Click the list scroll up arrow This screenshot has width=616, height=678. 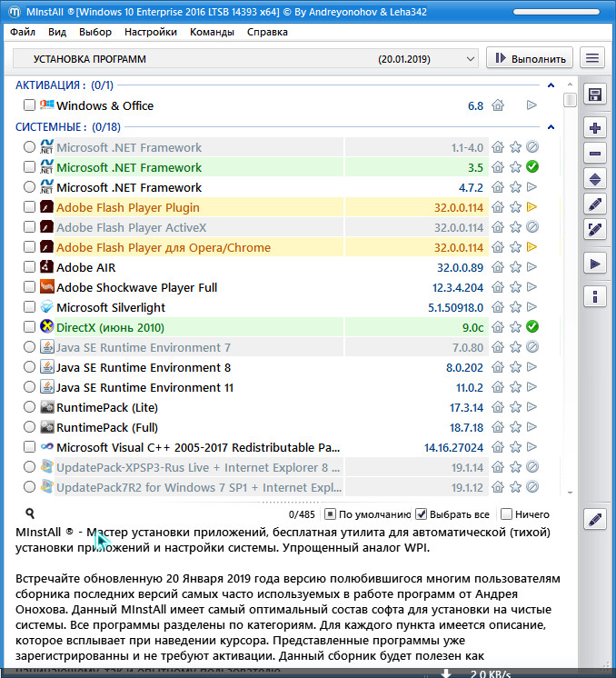pos(570,85)
